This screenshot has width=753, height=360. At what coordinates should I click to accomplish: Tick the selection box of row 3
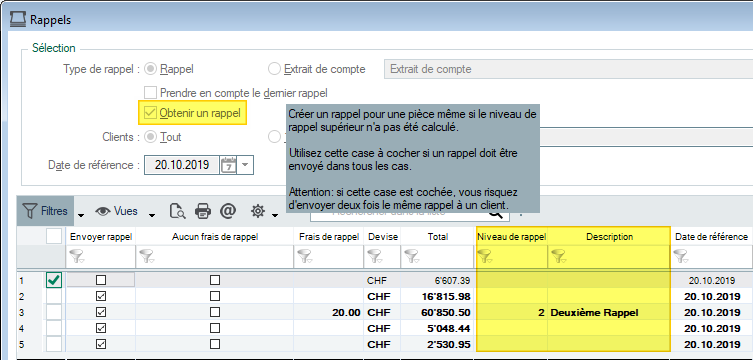click(x=54, y=312)
